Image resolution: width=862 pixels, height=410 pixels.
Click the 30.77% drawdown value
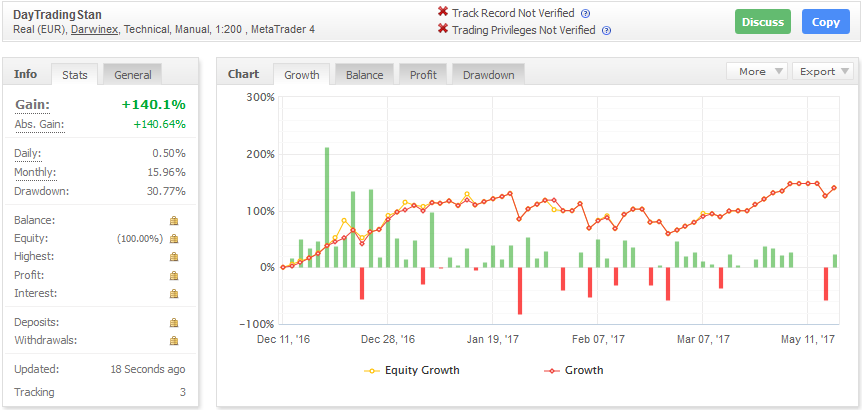pyautogui.click(x=166, y=192)
